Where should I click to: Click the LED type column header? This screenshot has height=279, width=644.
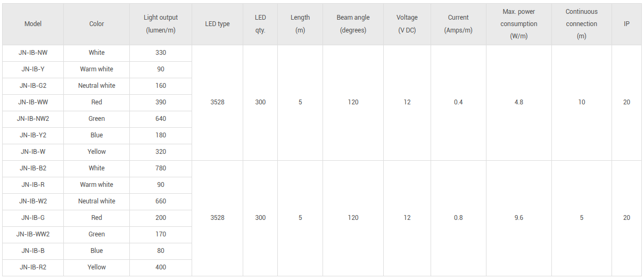coord(217,24)
